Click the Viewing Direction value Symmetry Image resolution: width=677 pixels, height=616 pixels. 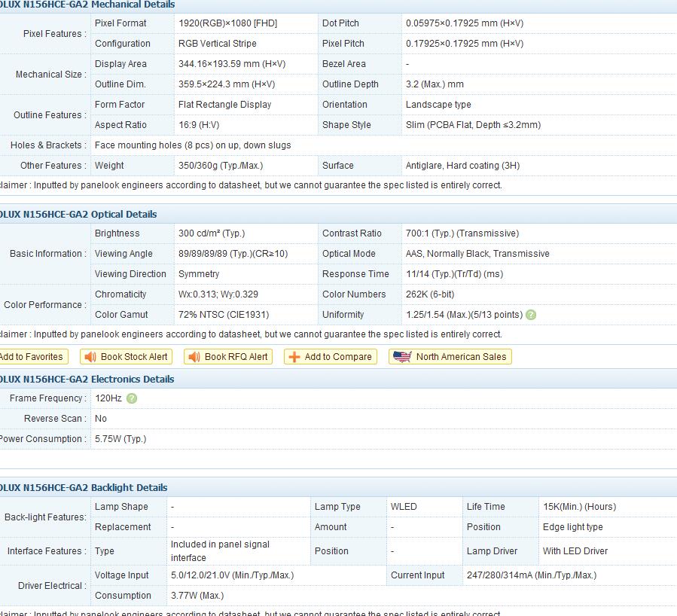199,274
